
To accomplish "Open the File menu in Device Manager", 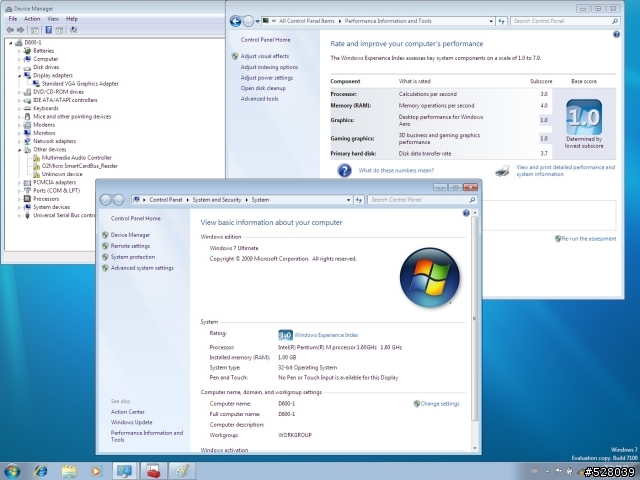I will coord(13,19).
